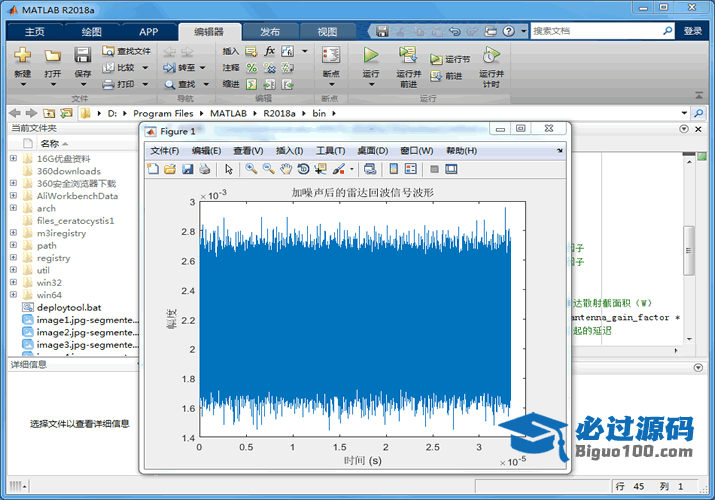Click the Hide Plot Tools icon
The height and width of the screenshot is (500, 715).
coord(435,169)
